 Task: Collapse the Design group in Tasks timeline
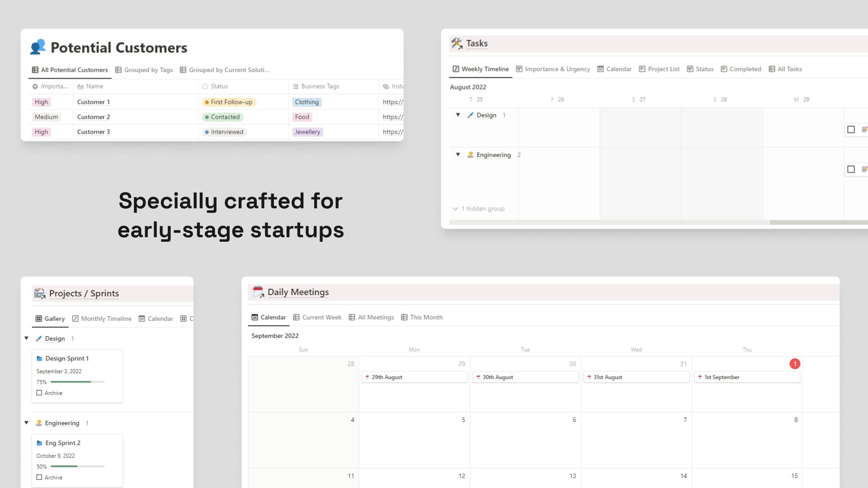pyautogui.click(x=458, y=115)
